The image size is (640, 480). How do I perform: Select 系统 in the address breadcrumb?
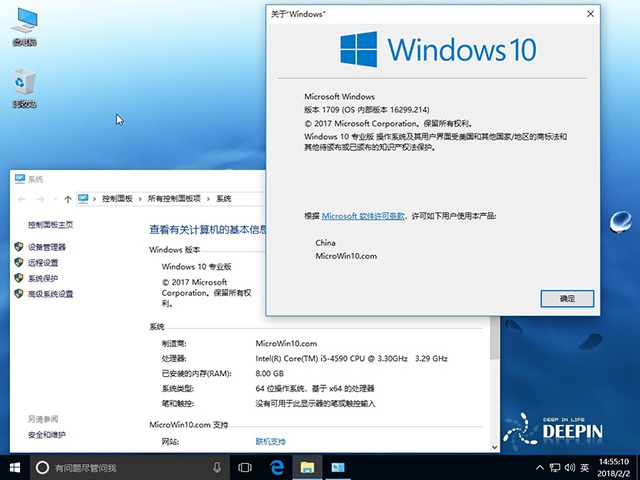pyautogui.click(x=224, y=198)
